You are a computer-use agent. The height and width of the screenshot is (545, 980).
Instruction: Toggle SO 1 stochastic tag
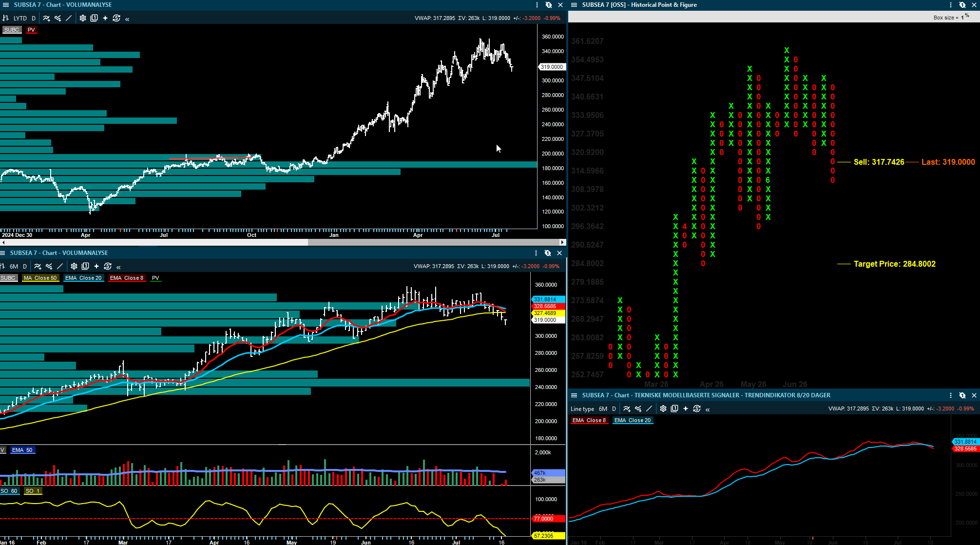pos(33,491)
